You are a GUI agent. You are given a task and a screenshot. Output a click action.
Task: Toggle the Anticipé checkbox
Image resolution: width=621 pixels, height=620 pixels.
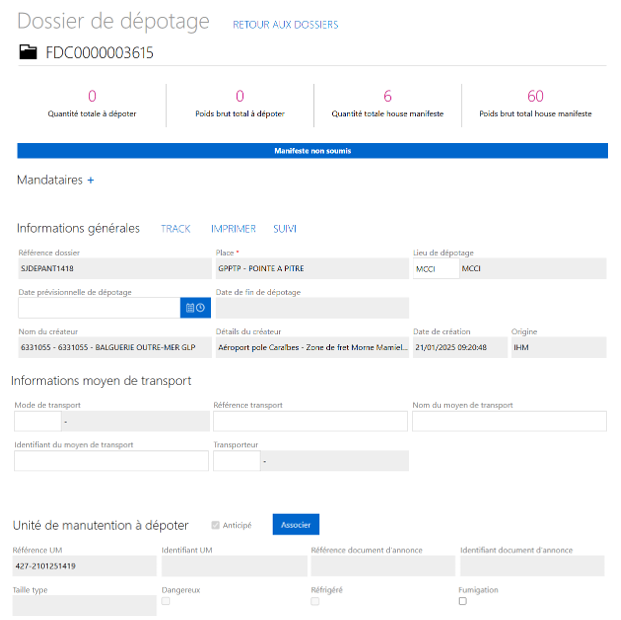(x=215, y=525)
